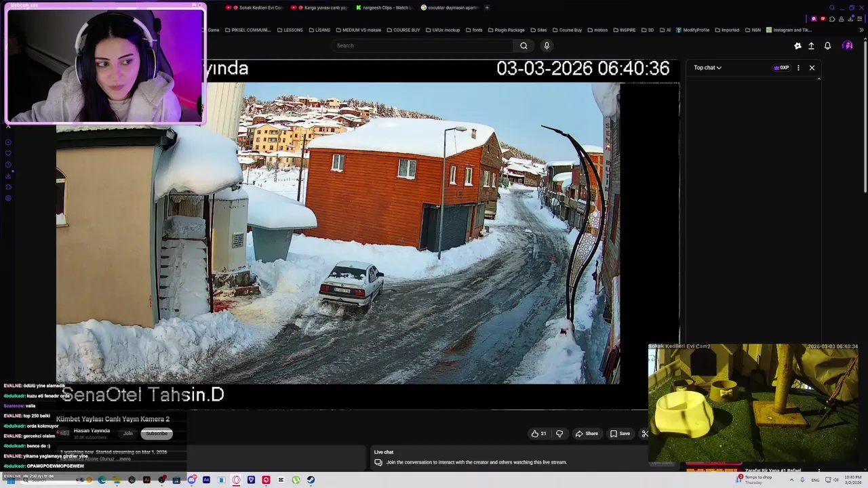Open the Sites bookmark folder

538,30
